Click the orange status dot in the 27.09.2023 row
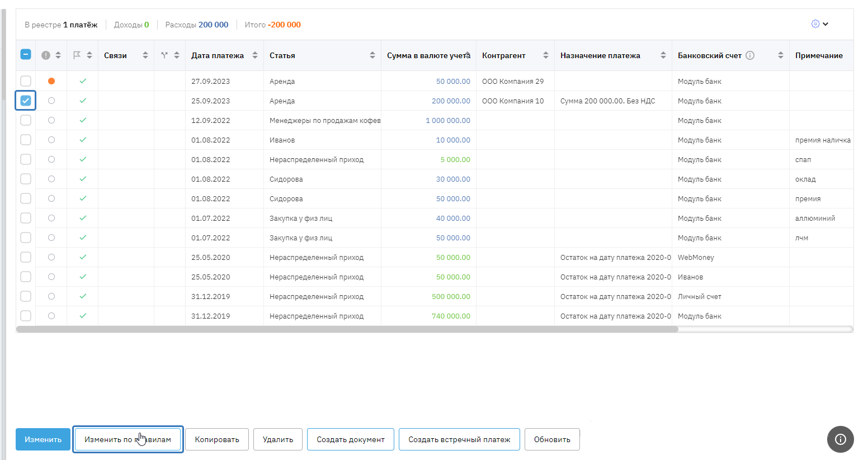 tap(51, 81)
